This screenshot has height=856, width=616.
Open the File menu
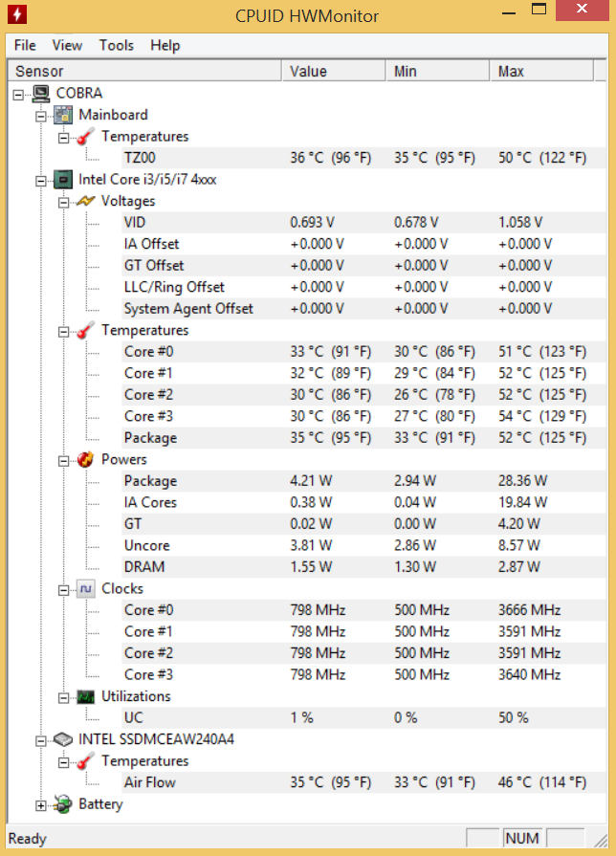pyautogui.click(x=25, y=45)
